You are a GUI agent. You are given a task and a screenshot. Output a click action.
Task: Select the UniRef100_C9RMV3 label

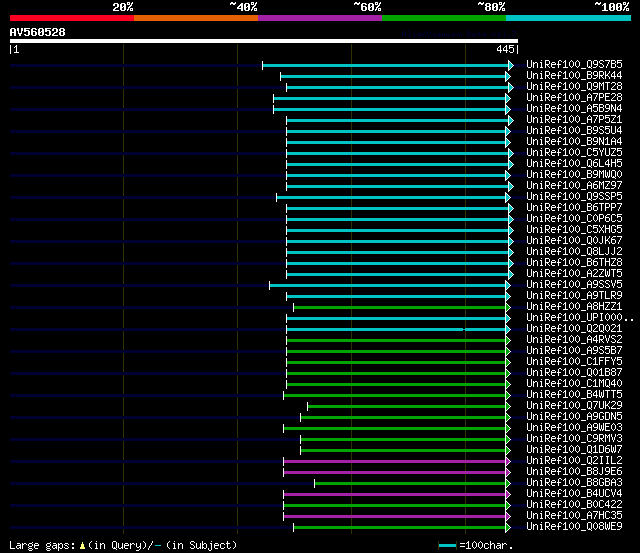(574, 439)
